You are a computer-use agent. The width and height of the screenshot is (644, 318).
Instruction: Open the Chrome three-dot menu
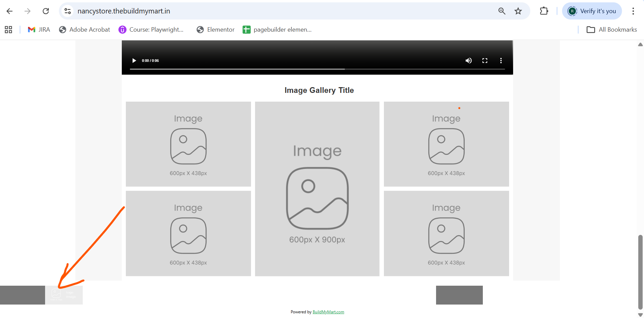point(633,11)
